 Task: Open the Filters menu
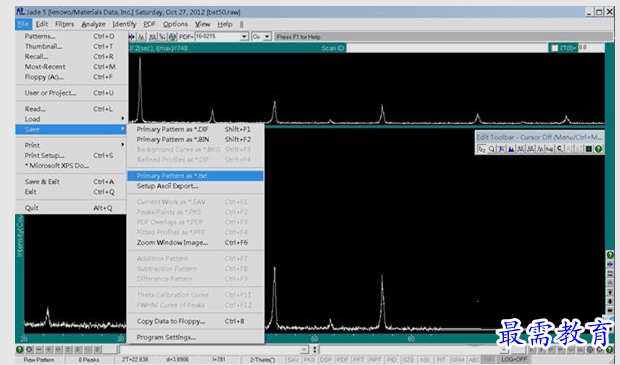click(x=64, y=24)
